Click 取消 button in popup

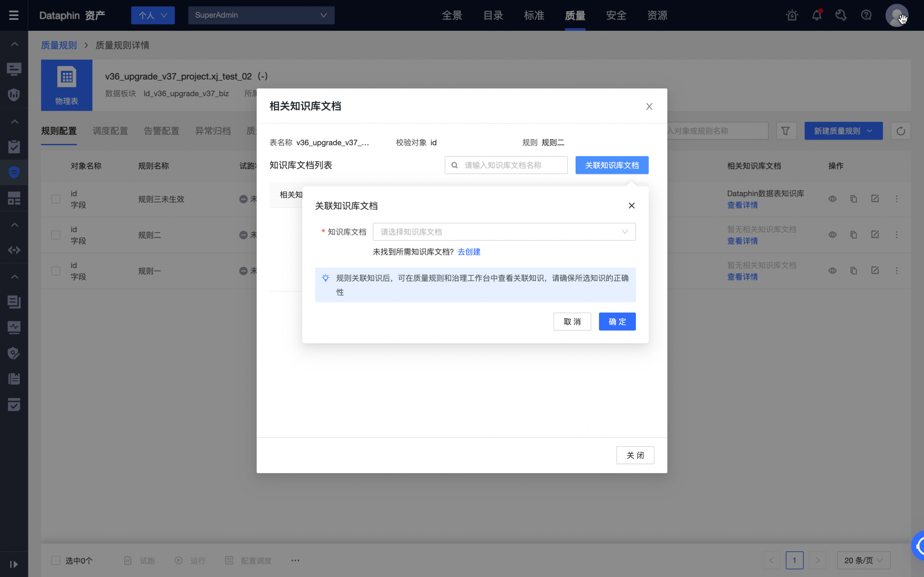pyautogui.click(x=572, y=321)
